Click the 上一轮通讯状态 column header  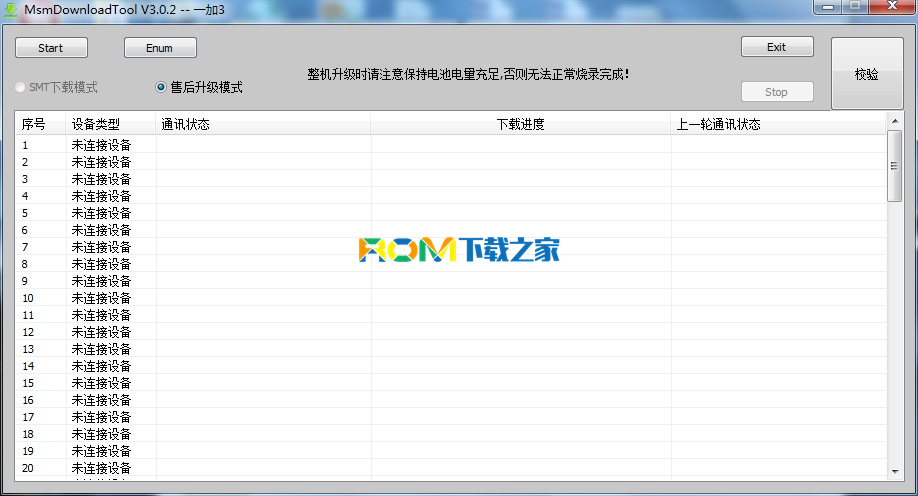tap(778, 124)
